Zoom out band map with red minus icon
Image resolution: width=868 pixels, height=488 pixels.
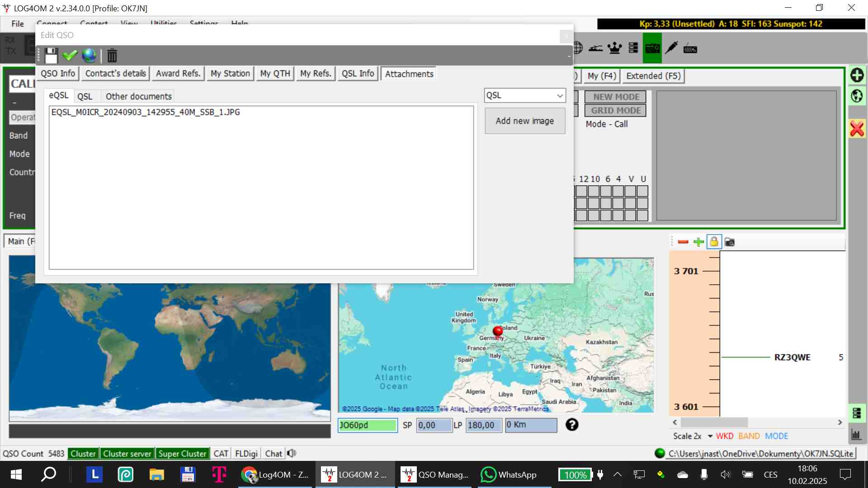click(x=683, y=242)
